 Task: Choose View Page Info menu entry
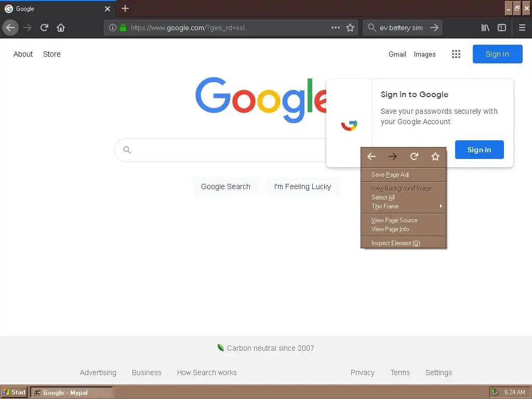403,229
